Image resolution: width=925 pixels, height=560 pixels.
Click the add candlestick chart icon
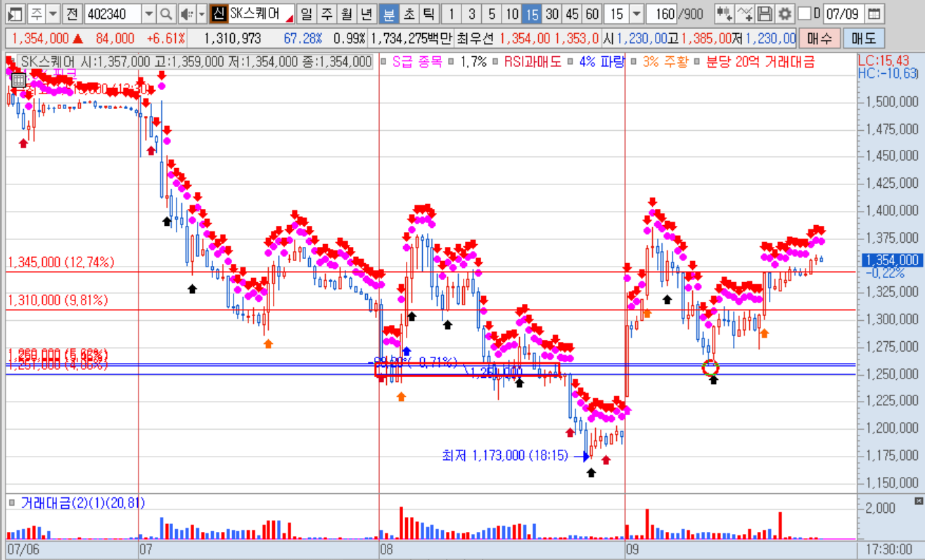coord(725,13)
